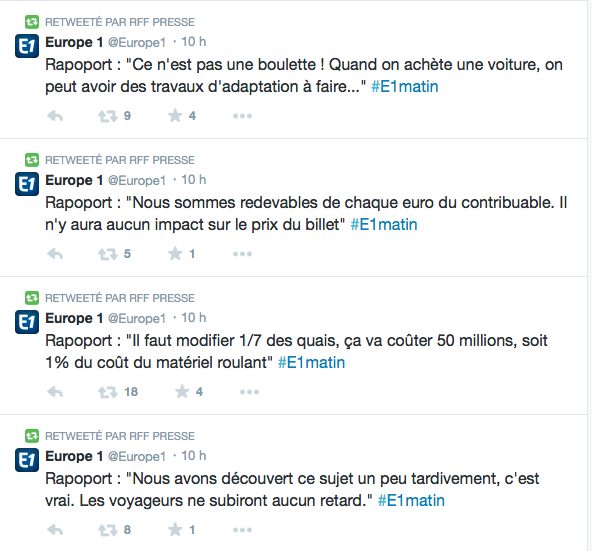Reply to the '50 millions' tweet
This screenshot has height=551, width=592.
pyautogui.click(x=55, y=392)
